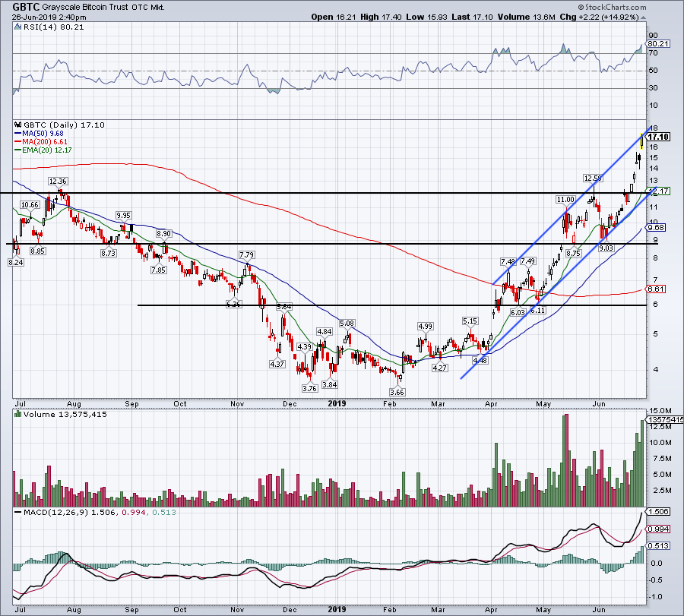Click the Open 16.21 header value

[334, 17]
